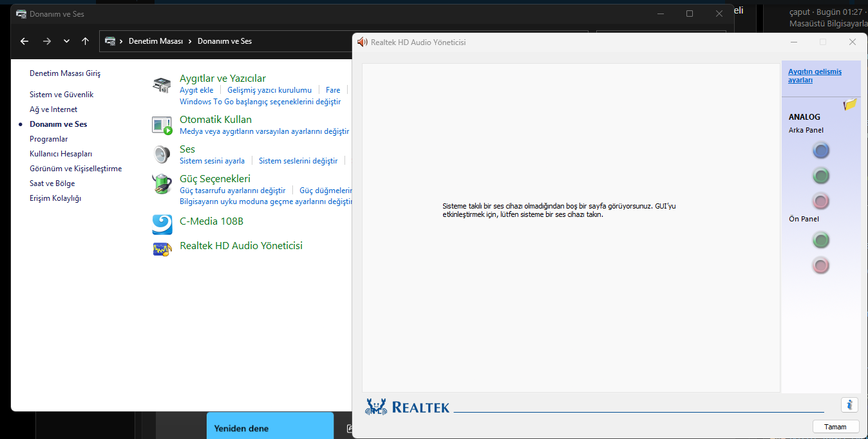This screenshot has height=439, width=868.
Task: Open Windows To Go başlangıç seçeneklerini değiştir
Action: coord(260,102)
